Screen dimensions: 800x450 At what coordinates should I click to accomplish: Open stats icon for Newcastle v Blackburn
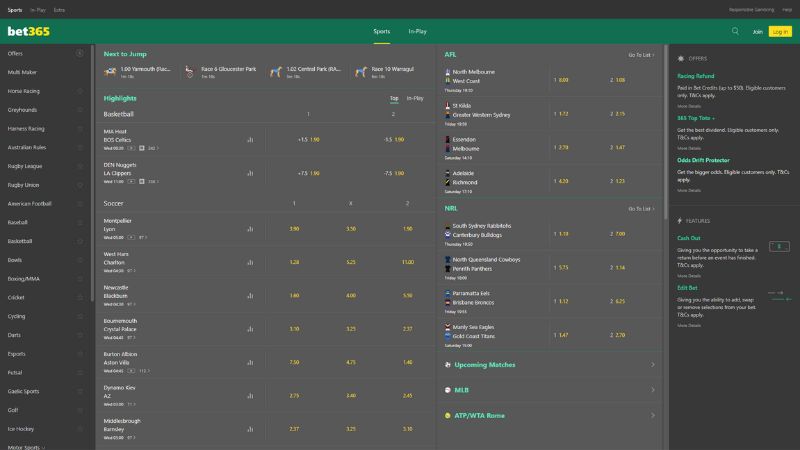[250, 295]
